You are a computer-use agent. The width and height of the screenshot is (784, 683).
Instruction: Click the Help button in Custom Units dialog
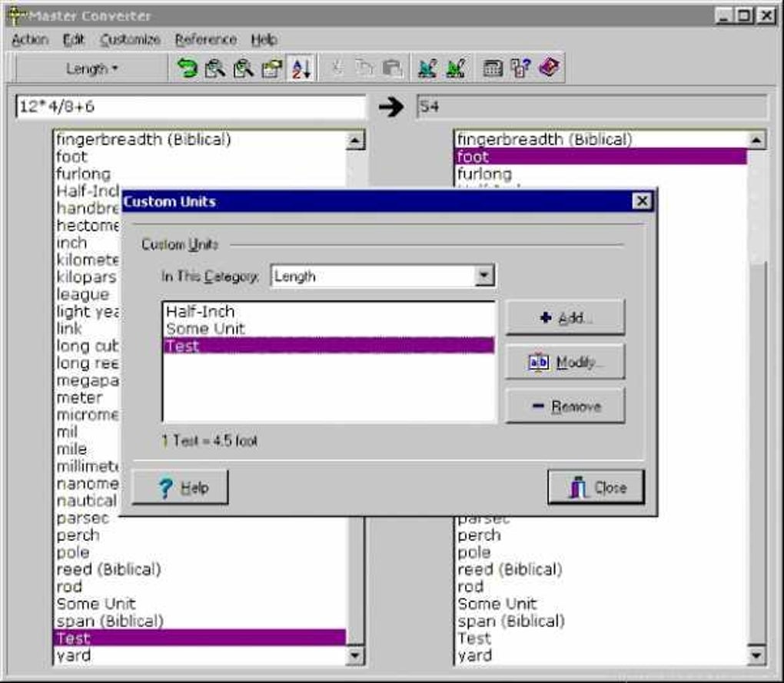(180, 487)
